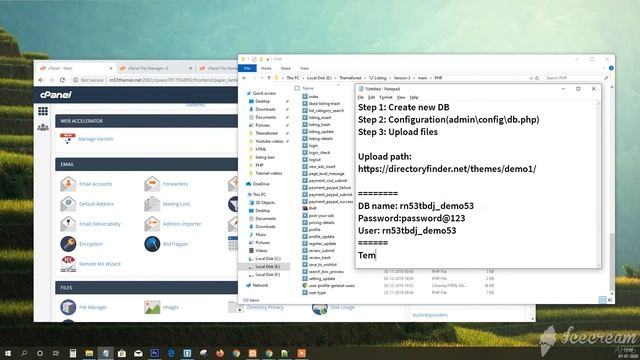Open Address Importer icon in cPanel
The image size is (640, 360).
(152, 224)
